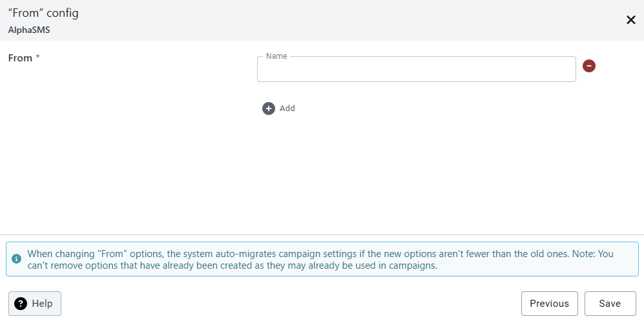Click the "Add" text label
This screenshot has width=644, height=323.
[x=287, y=109]
